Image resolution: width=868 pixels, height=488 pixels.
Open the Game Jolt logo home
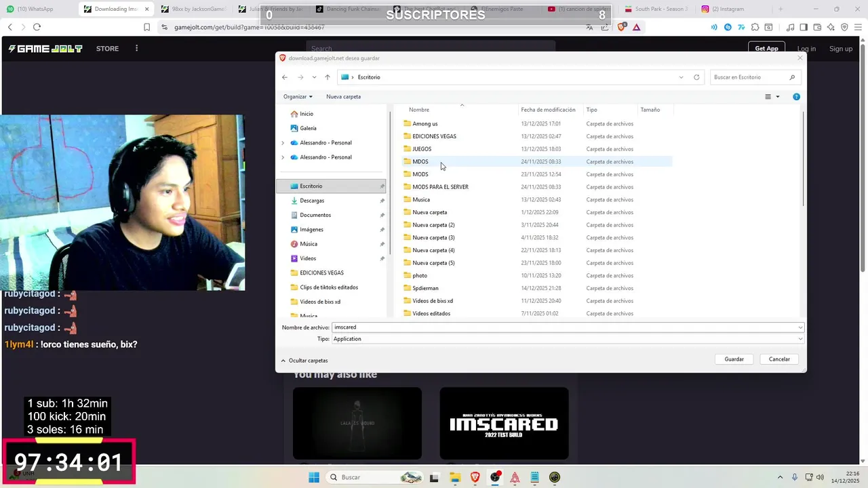coord(45,49)
